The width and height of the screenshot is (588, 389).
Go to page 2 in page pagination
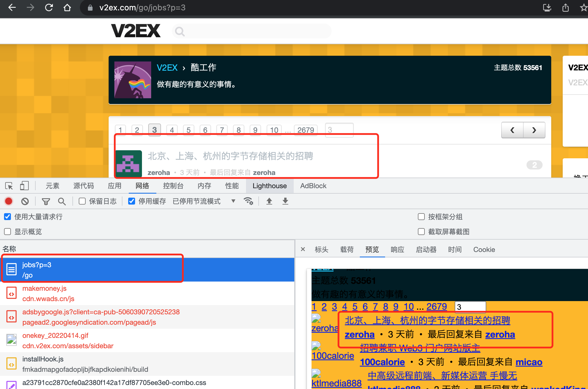pos(137,130)
